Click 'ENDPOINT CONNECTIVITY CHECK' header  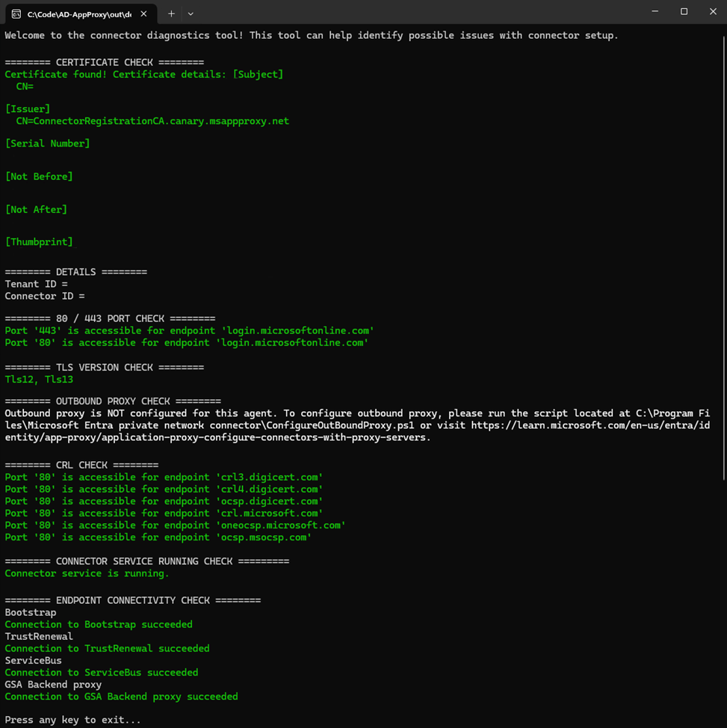133,600
